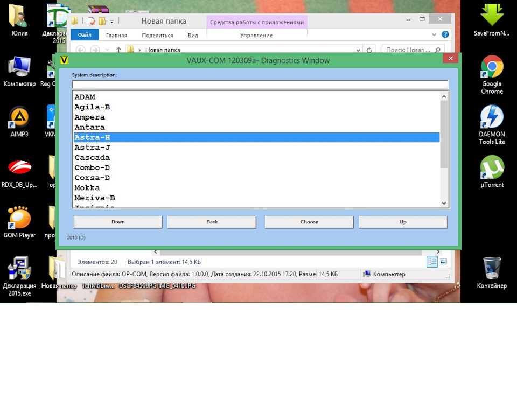Select the Новая папка desktop folder
The width and height of the screenshot is (517, 420).
[58, 272]
